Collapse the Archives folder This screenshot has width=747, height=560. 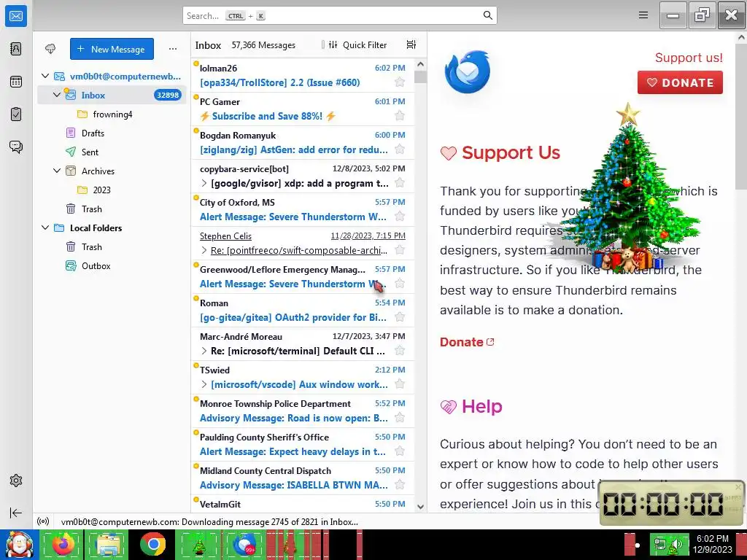(x=57, y=171)
